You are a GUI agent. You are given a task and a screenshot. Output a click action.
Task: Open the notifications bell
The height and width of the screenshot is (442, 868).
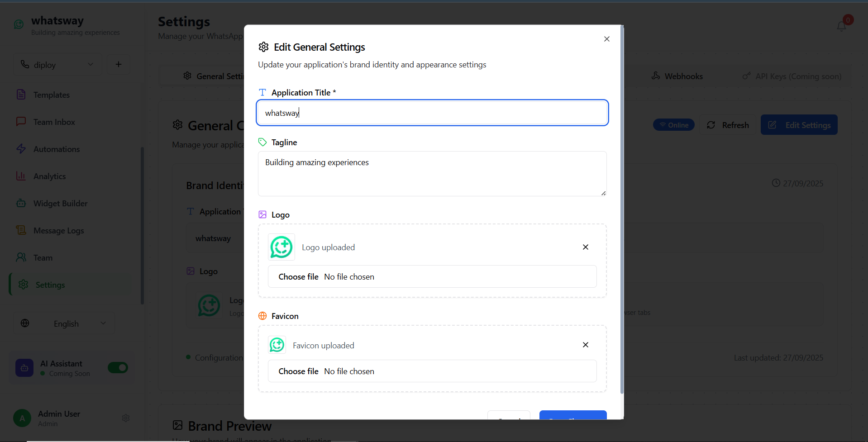[841, 26]
